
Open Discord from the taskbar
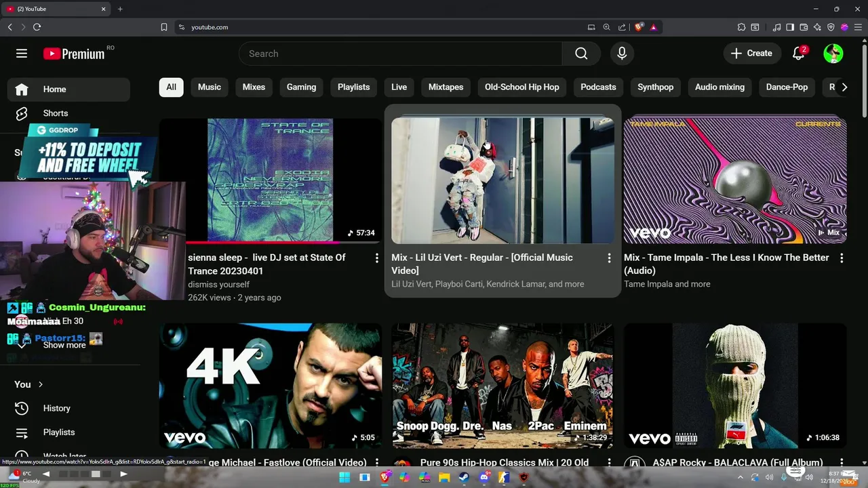pyautogui.click(x=484, y=477)
